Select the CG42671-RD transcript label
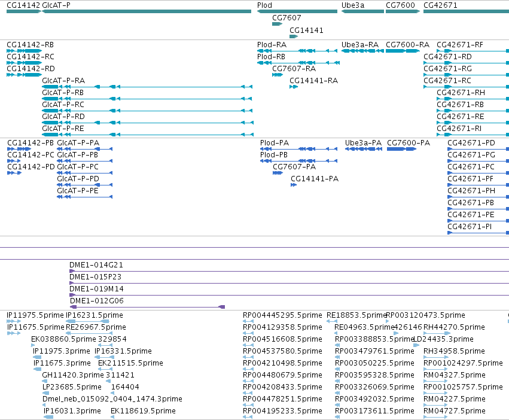 point(447,56)
